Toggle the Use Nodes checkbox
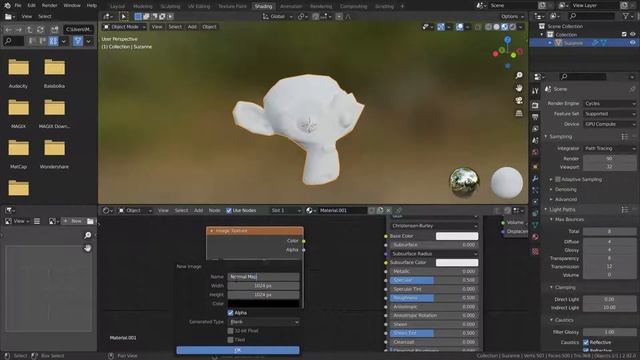 click(229, 211)
